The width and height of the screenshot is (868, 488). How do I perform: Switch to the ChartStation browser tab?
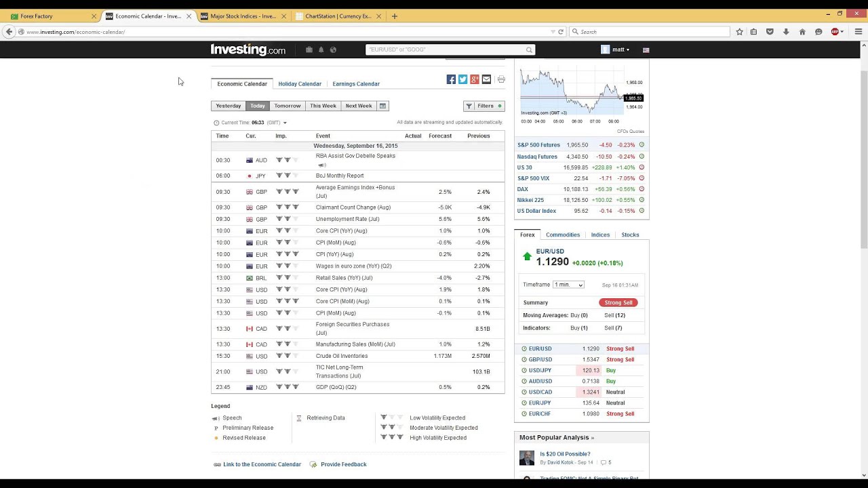[338, 16]
